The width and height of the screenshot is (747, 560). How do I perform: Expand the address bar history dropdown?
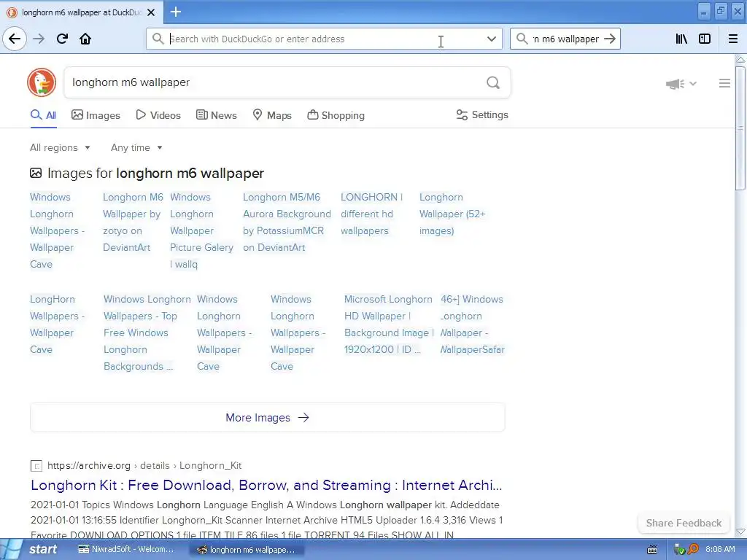pos(492,39)
